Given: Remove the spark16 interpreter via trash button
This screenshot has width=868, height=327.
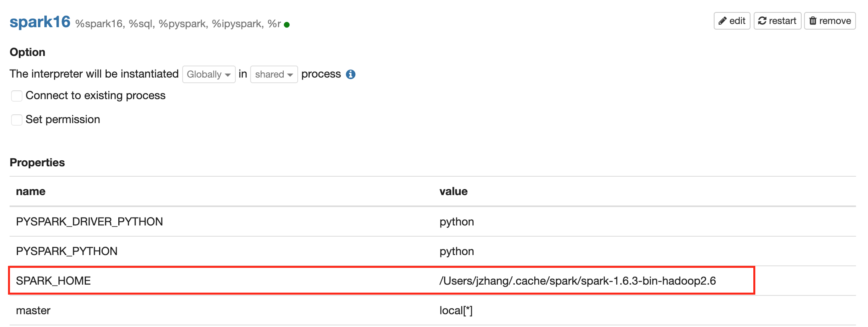Looking at the screenshot, I should pos(830,21).
